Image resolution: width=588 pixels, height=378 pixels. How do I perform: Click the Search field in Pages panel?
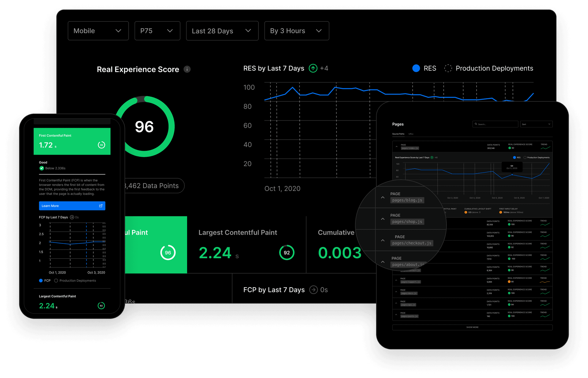tap(495, 124)
